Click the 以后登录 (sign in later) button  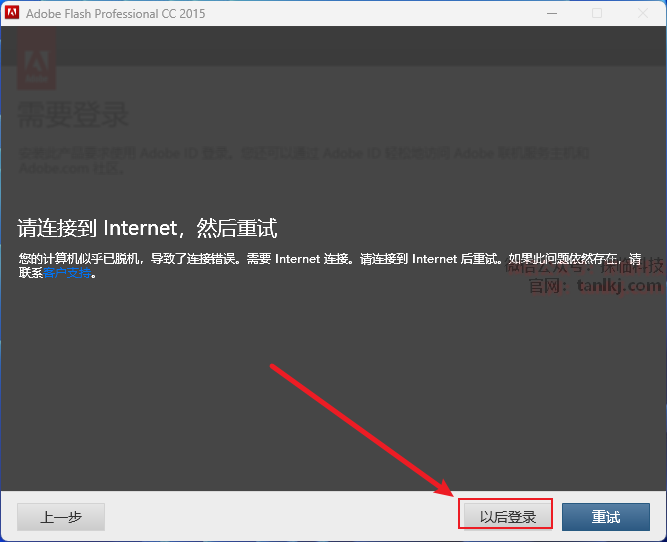507,517
